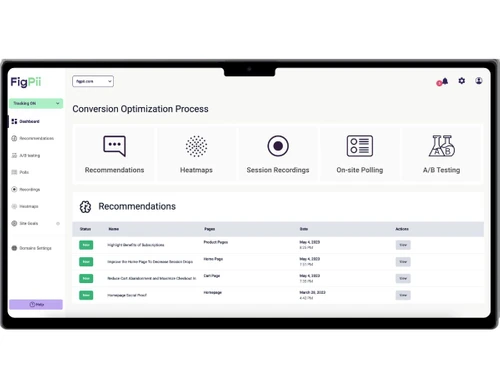Click the Domains Settings globe icon
This screenshot has height=375, width=500.
pos(14,248)
